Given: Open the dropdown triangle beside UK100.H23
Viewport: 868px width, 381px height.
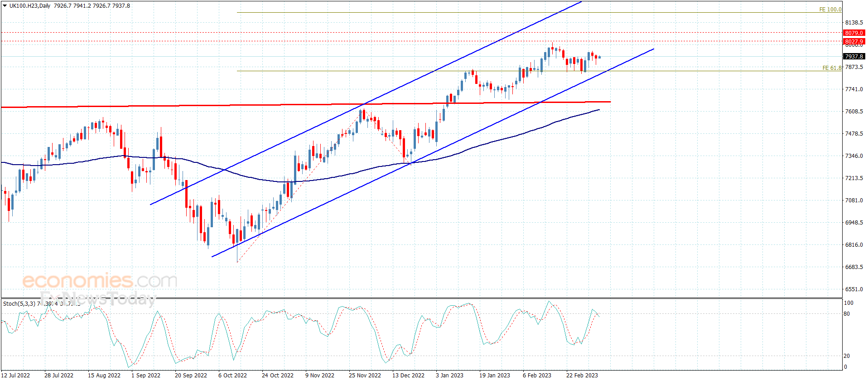Looking at the screenshot, I should (5, 6).
